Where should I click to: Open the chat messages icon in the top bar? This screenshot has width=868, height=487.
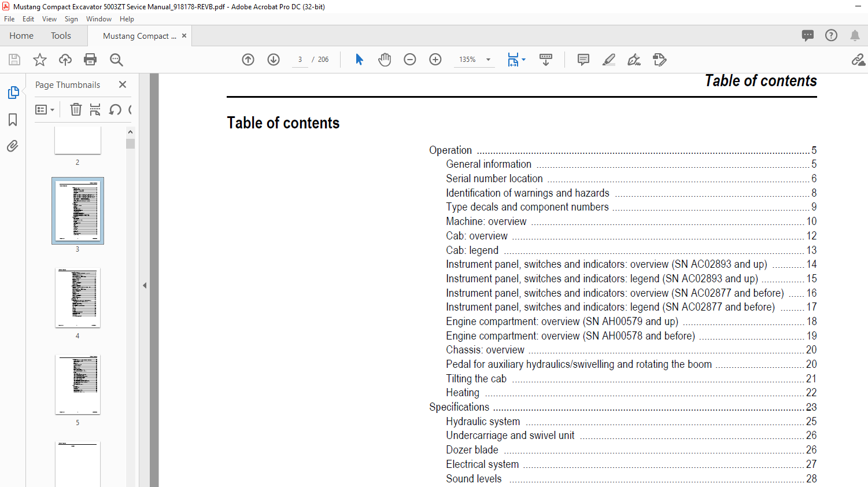coord(808,35)
